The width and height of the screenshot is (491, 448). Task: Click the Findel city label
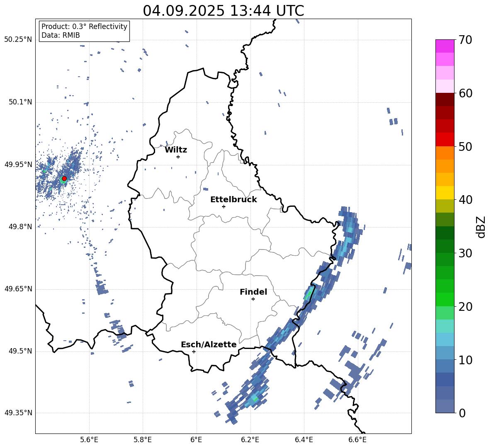pos(253,292)
